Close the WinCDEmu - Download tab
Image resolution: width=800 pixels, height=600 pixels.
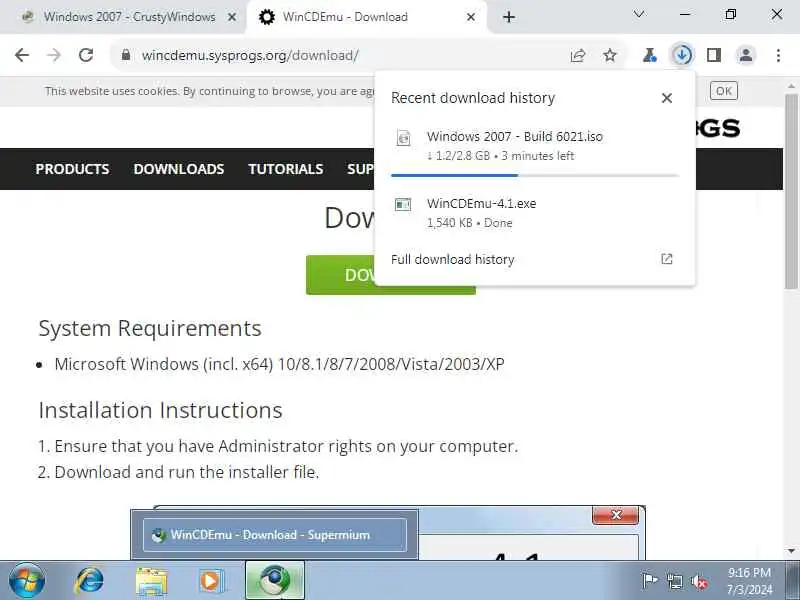pyautogui.click(x=471, y=17)
